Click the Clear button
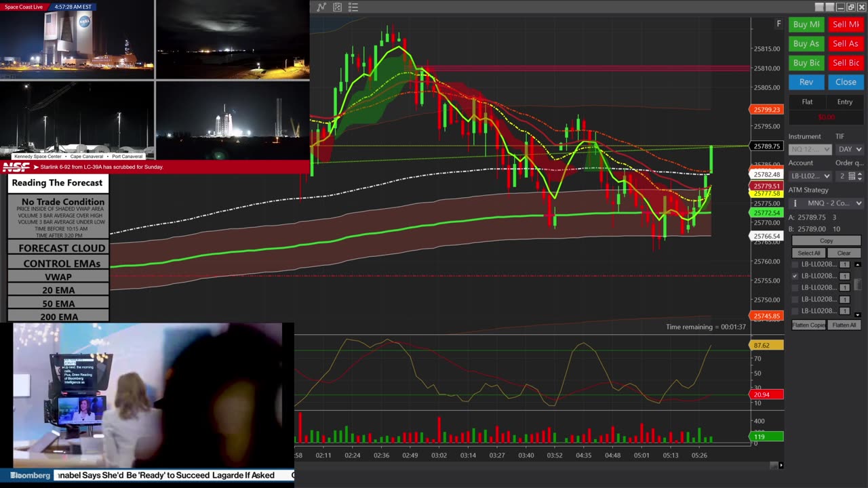 844,253
